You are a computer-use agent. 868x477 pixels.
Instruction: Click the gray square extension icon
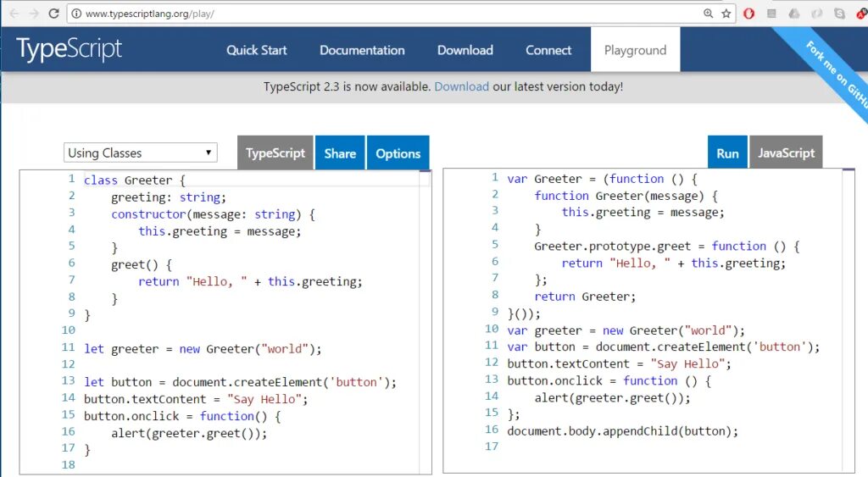(771, 14)
